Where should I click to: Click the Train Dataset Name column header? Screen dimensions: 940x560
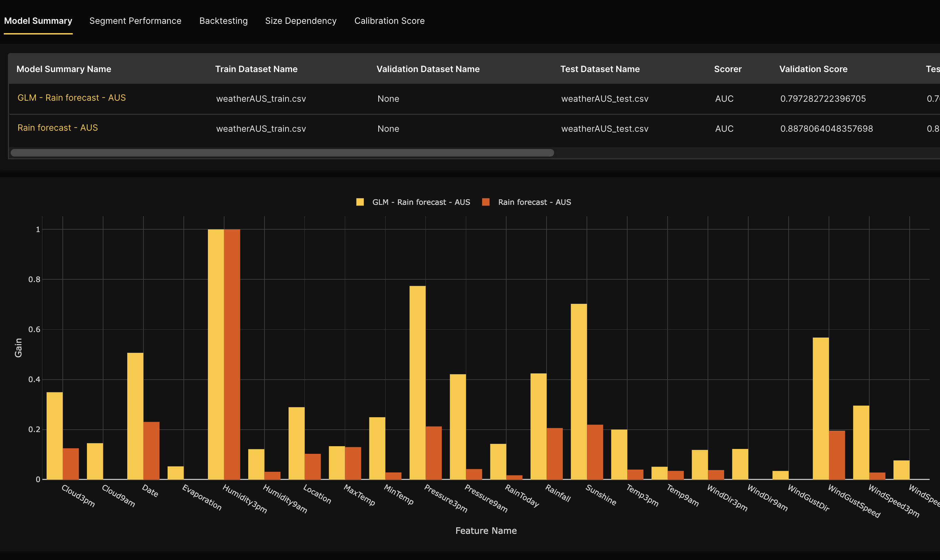pos(256,69)
